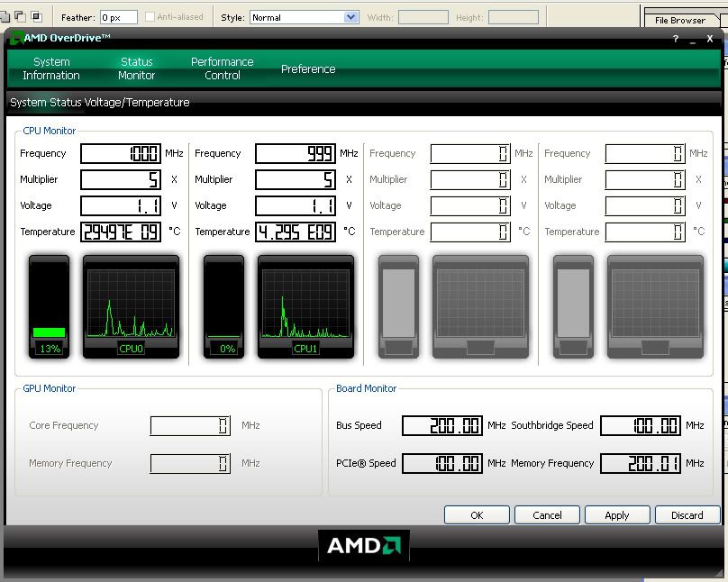Click the AMD logo in the bottom bar
The height and width of the screenshot is (582, 728).
(364, 545)
